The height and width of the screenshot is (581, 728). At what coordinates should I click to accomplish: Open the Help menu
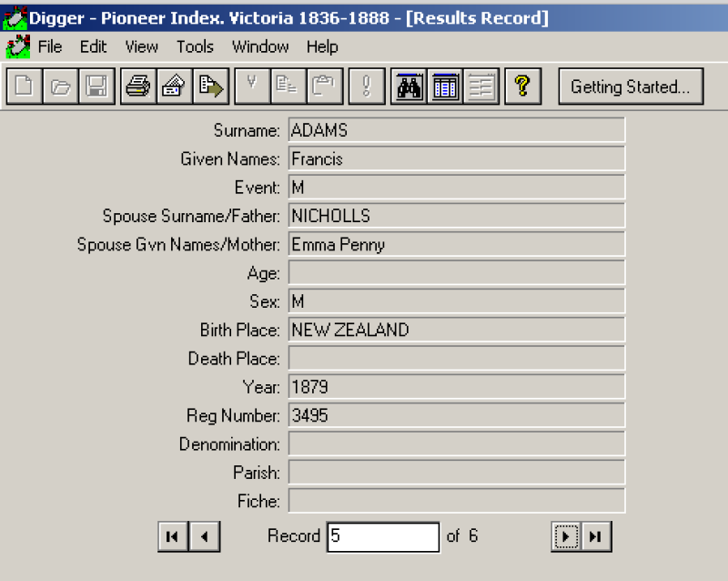322,46
